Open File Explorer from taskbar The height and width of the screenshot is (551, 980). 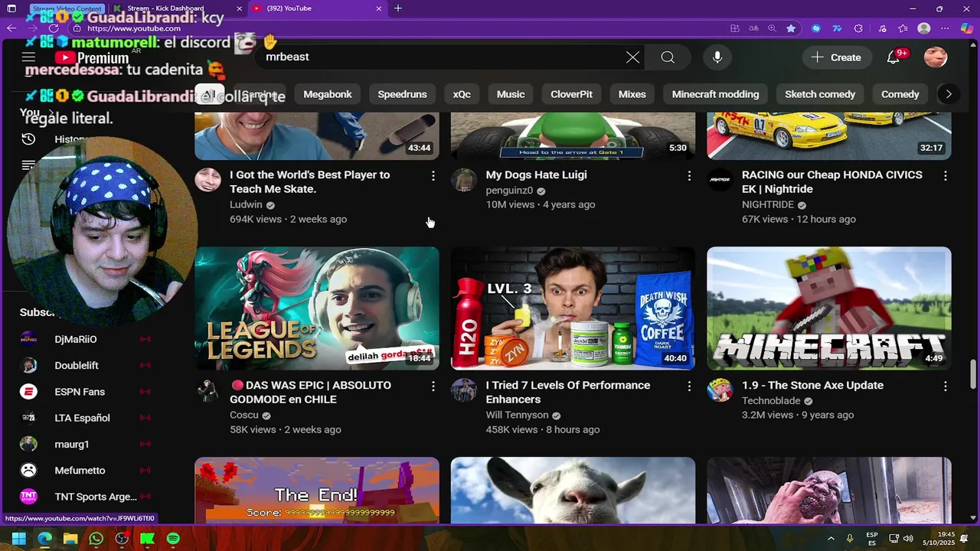click(70, 539)
